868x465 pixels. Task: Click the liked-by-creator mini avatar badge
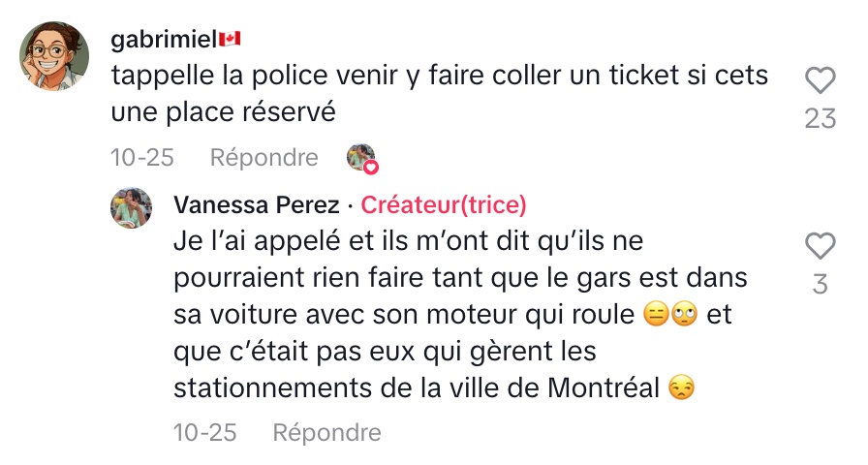point(361,157)
